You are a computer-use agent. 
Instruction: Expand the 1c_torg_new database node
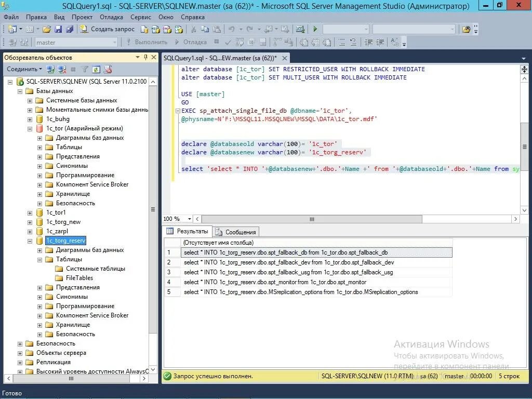(x=30, y=222)
